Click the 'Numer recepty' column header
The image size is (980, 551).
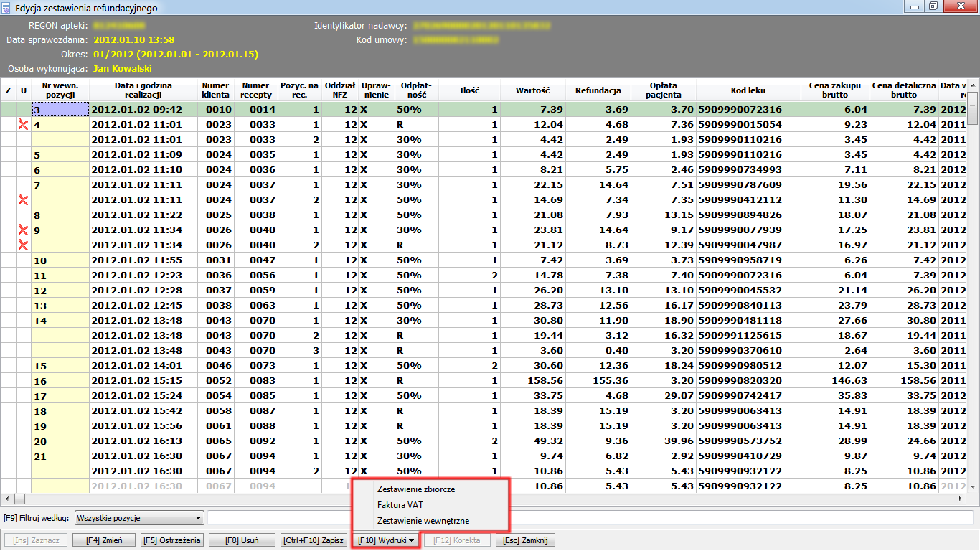[256, 90]
